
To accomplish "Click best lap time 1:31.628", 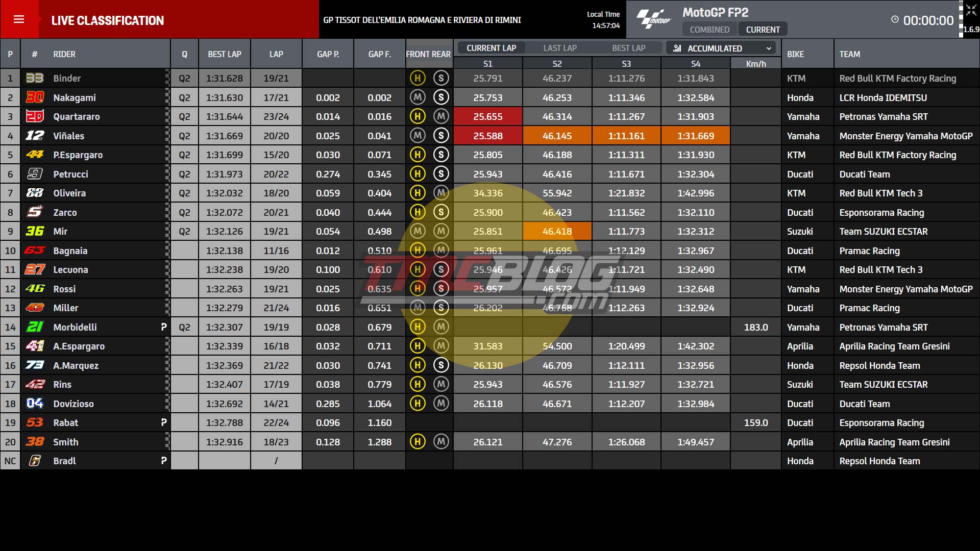I will pos(225,78).
